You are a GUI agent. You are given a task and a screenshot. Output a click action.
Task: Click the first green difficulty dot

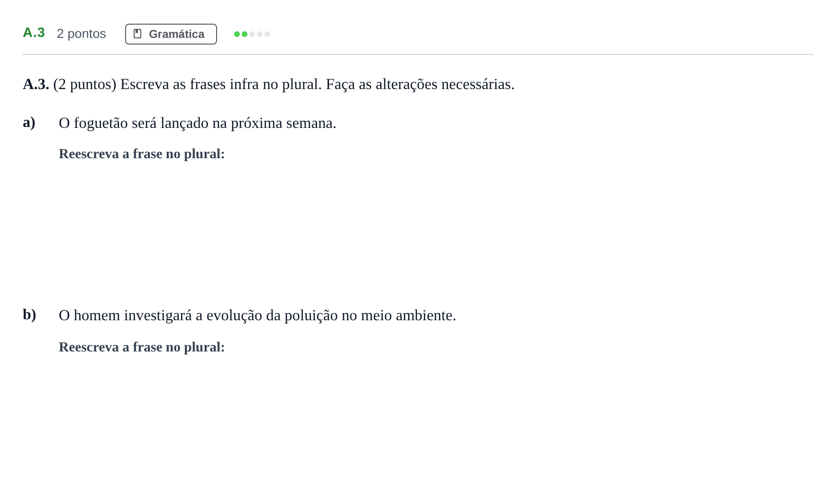tap(237, 34)
